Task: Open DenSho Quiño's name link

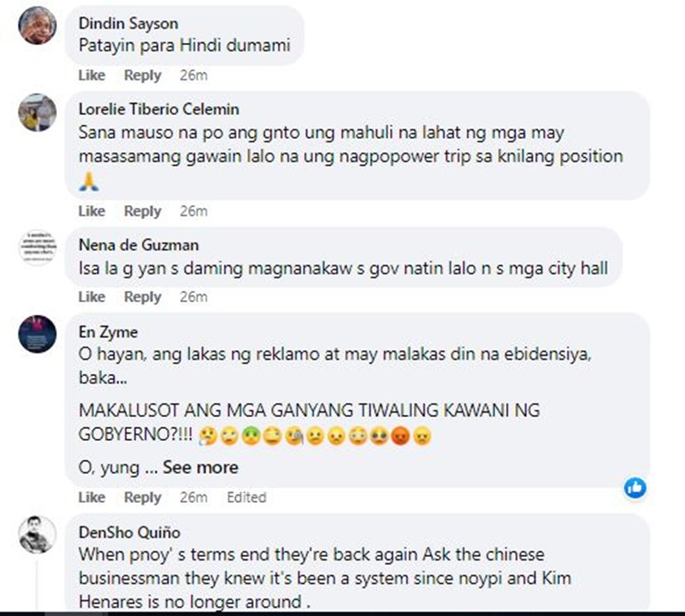Action: (x=130, y=532)
